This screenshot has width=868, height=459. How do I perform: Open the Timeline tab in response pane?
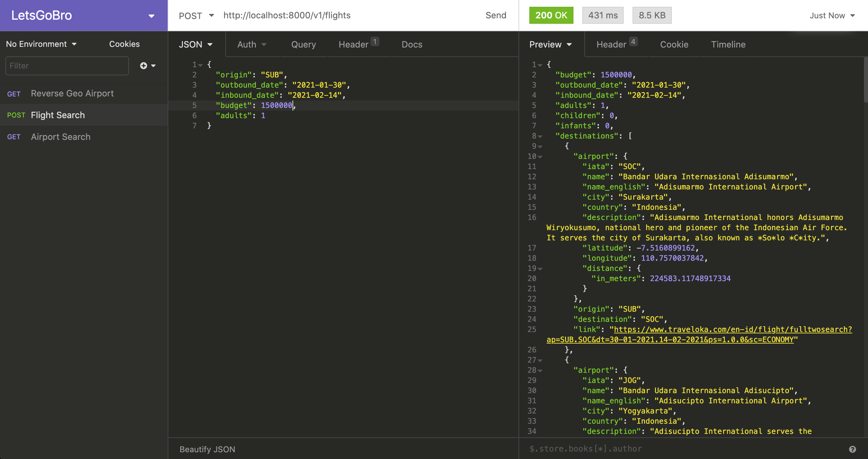(x=728, y=44)
